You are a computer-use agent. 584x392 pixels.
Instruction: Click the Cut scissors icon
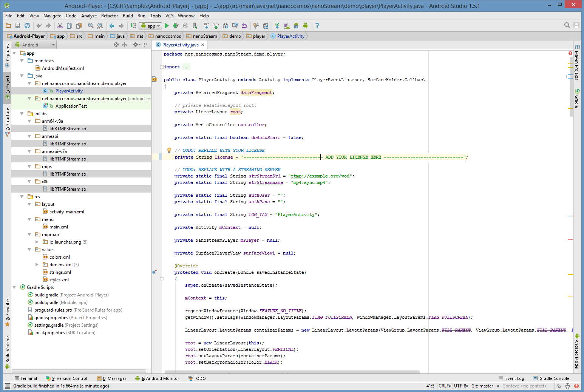coord(60,26)
